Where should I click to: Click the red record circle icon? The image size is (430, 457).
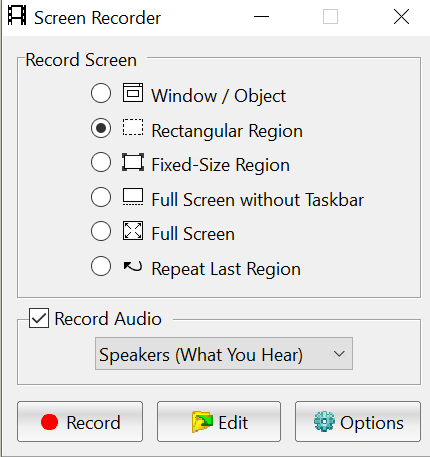(49, 422)
